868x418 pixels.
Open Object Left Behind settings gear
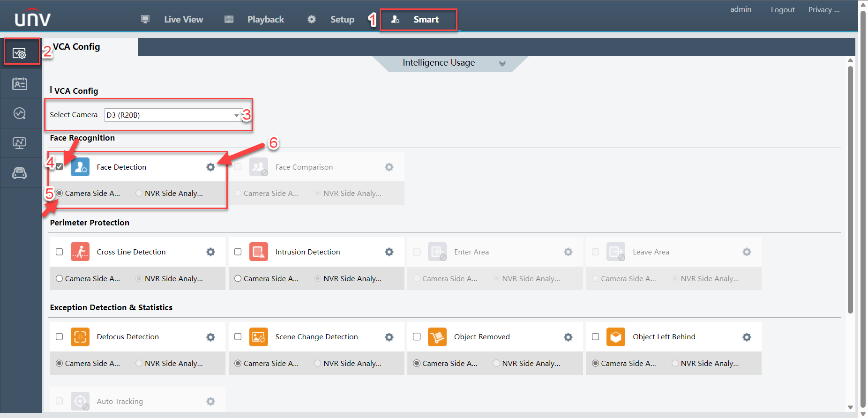coord(747,337)
